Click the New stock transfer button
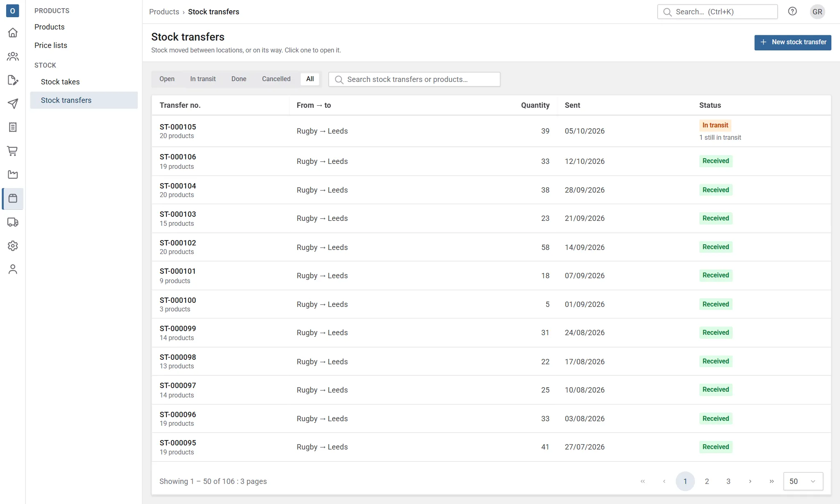 pos(792,43)
